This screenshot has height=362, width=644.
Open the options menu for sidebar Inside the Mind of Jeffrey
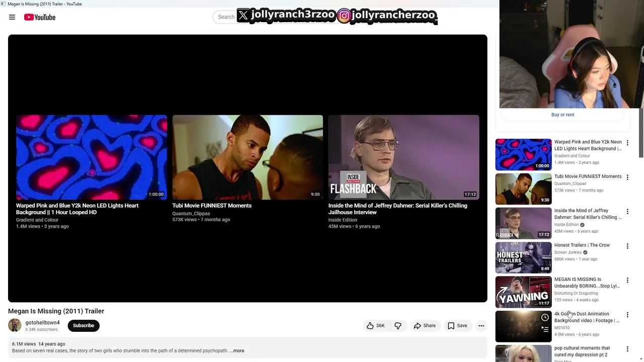click(627, 212)
